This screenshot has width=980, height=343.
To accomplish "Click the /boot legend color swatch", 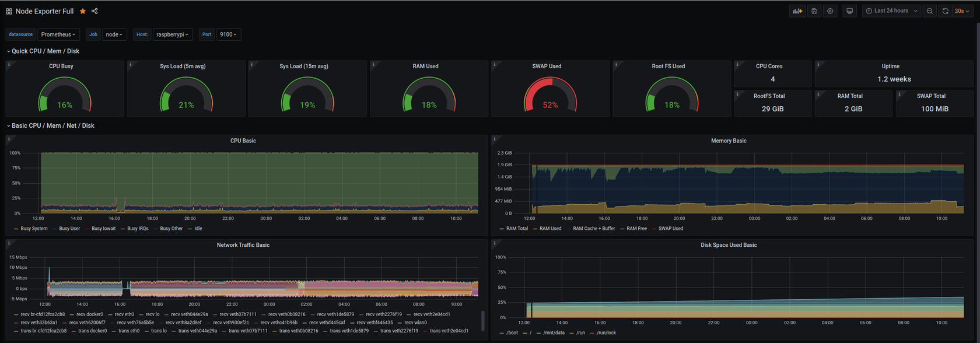I will coord(502,333).
